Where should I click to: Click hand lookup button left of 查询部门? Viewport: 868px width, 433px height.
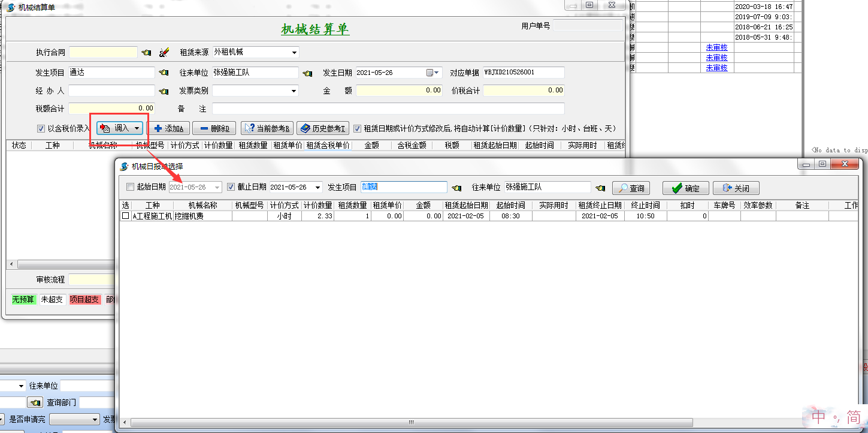35,402
